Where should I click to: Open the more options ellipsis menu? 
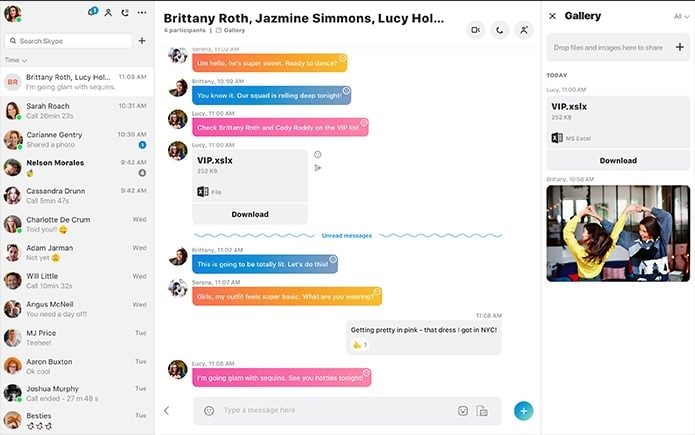click(142, 13)
